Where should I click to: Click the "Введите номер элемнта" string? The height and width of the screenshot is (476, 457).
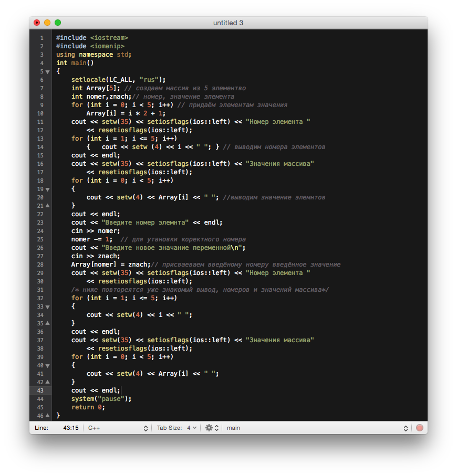pos(145,223)
